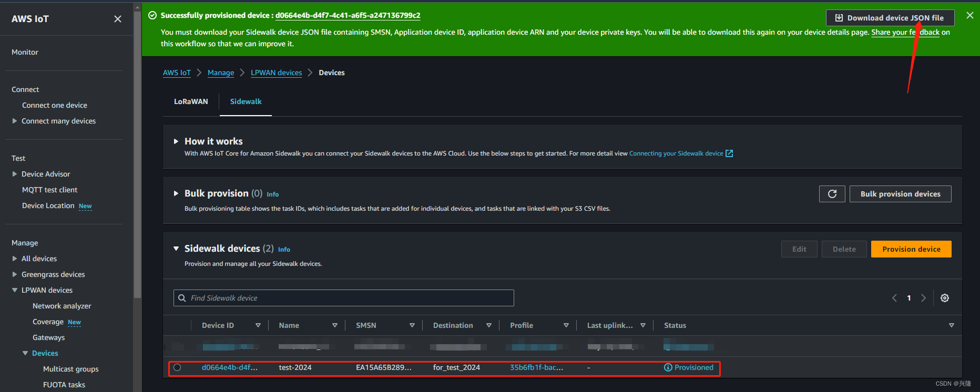Open Gateways in sidebar
The width and height of the screenshot is (980, 392).
tap(48, 337)
